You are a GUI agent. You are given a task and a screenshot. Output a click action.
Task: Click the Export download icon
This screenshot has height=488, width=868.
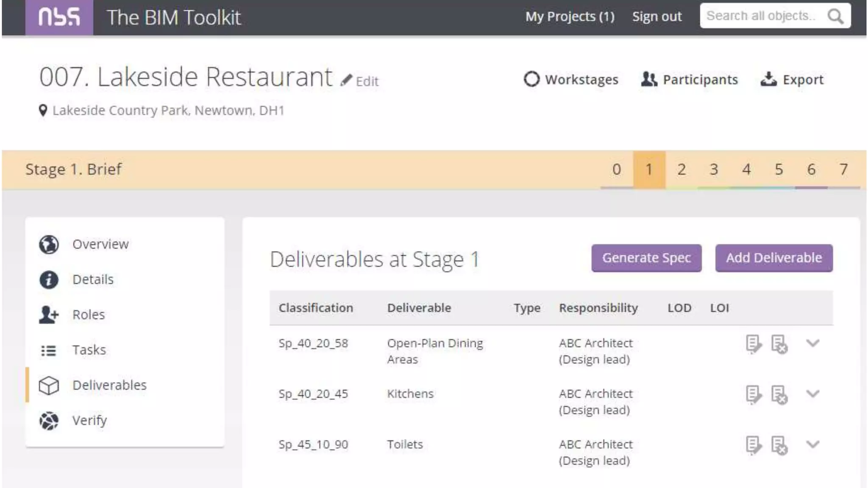768,79
